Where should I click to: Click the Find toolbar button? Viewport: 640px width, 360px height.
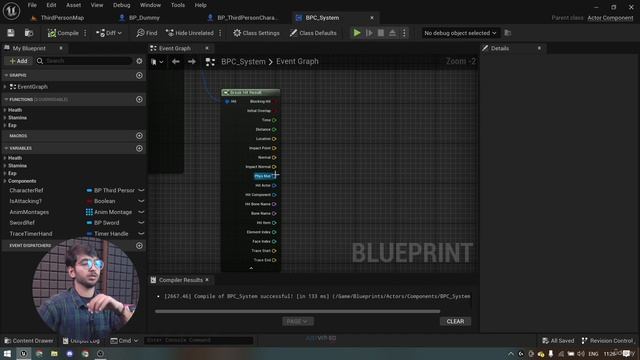click(147, 33)
